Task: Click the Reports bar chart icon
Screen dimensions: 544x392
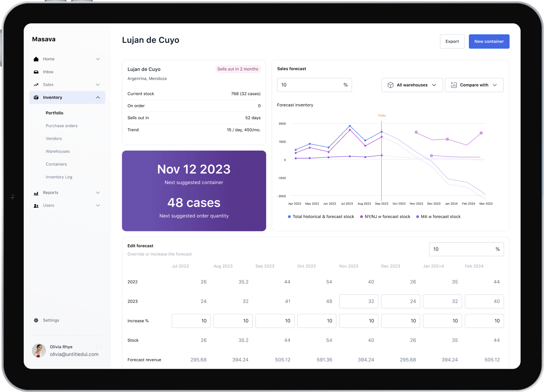Action: click(36, 193)
